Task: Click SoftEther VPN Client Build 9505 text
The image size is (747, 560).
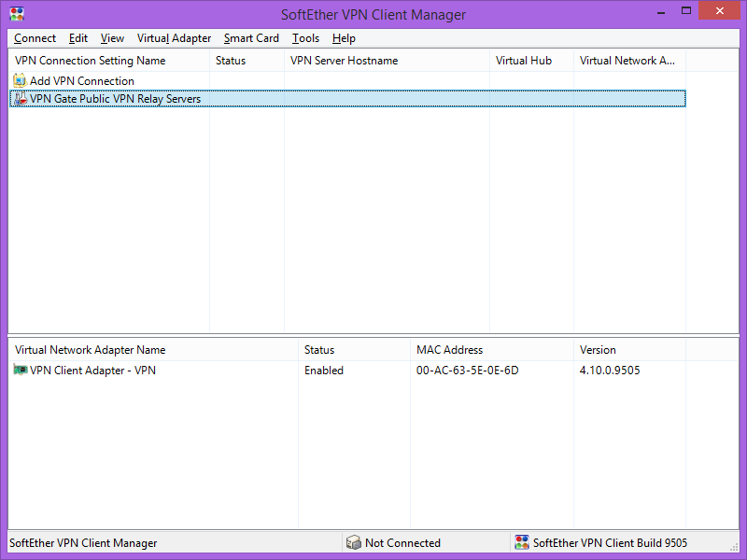Action: [610, 543]
